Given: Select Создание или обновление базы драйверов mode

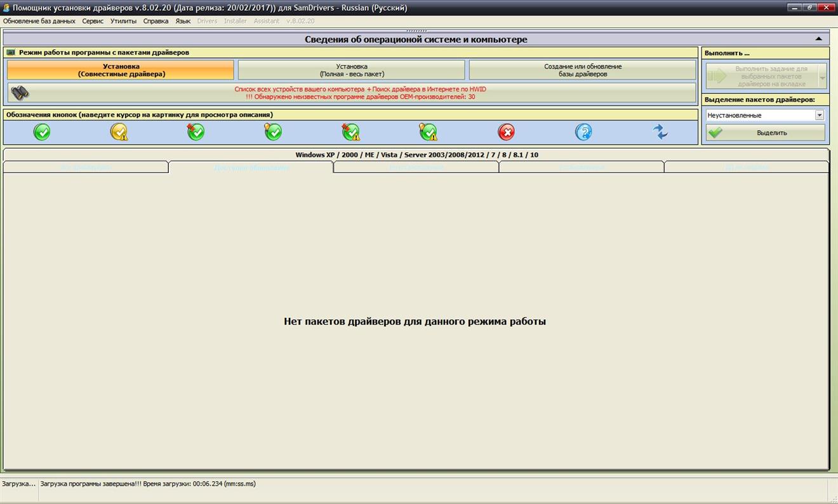Looking at the screenshot, I should pyautogui.click(x=582, y=69).
